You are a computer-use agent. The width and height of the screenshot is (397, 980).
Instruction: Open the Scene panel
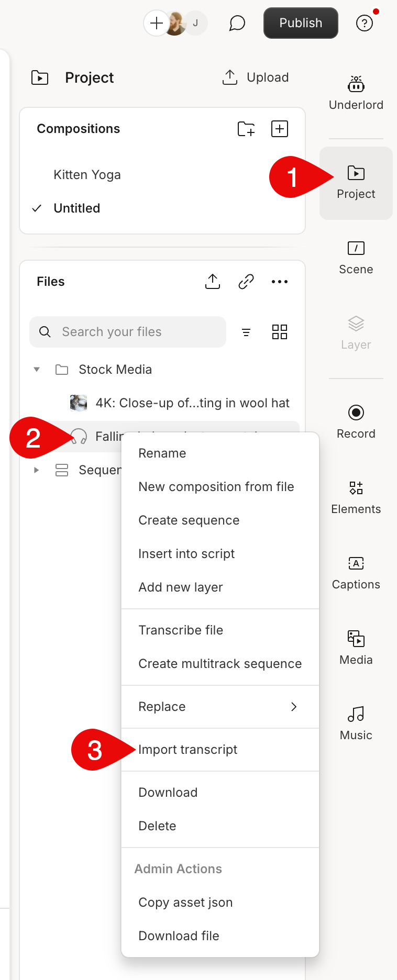[x=356, y=258]
